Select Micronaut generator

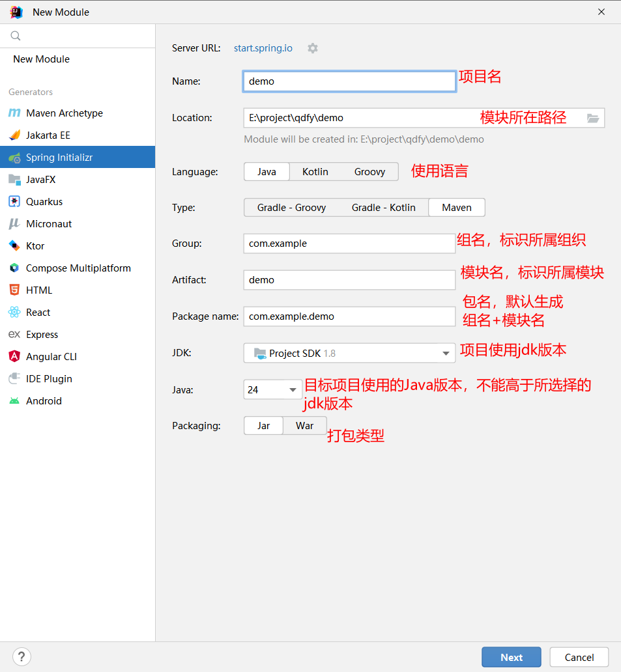coord(78,224)
